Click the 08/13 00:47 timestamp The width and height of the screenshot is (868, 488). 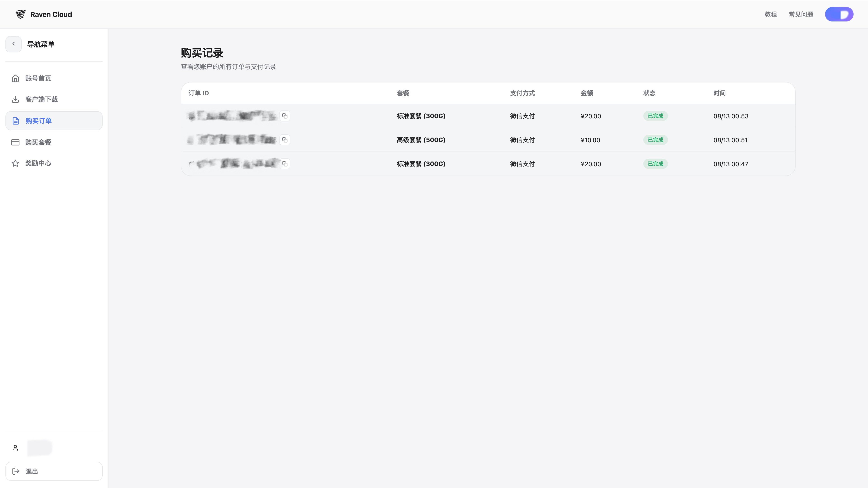[x=731, y=164]
